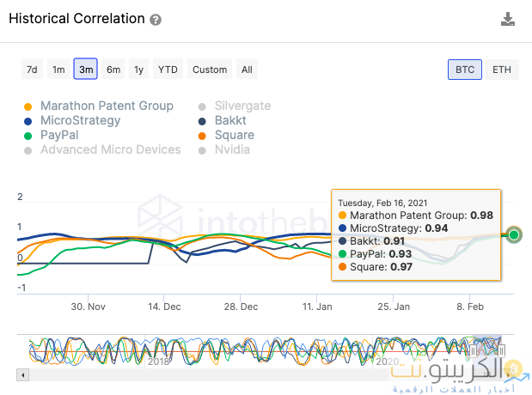Click the download chart icon
The image size is (532, 395).
[508, 20]
